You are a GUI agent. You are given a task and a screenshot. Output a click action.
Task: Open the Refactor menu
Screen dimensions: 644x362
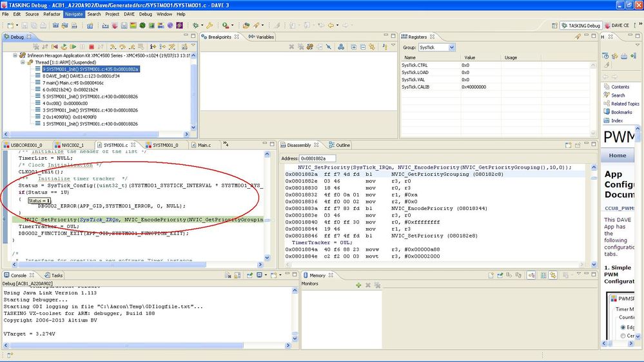[x=52, y=14]
